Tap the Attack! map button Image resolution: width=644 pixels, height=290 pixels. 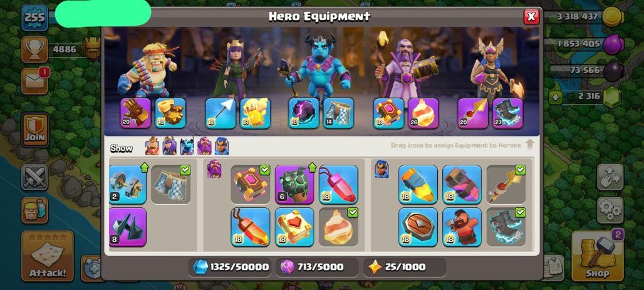pos(47,256)
